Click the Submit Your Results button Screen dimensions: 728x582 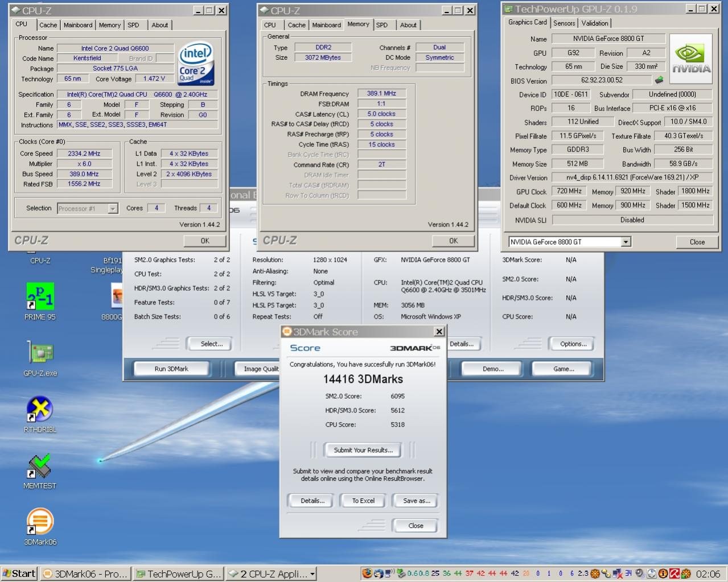pyautogui.click(x=363, y=450)
